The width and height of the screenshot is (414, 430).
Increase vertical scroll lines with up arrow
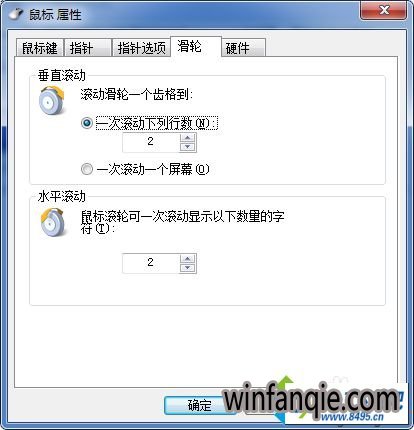click(188, 138)
